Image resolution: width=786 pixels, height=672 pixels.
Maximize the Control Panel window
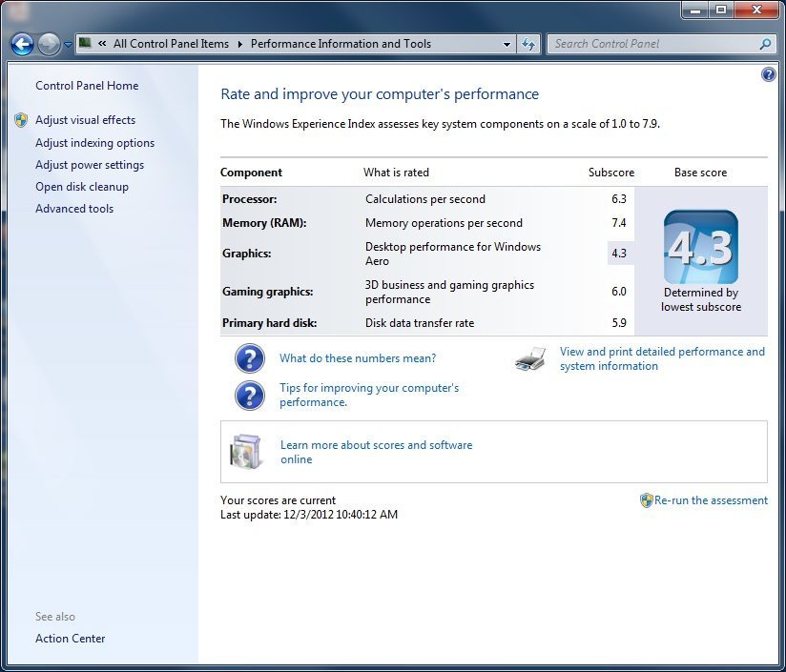click(721, 10)
